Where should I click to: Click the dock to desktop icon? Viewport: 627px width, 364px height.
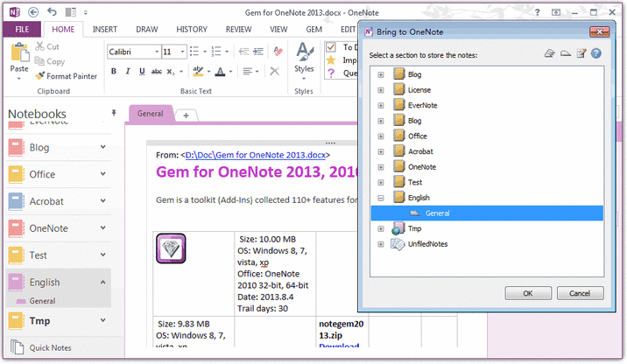pos(71,12)
